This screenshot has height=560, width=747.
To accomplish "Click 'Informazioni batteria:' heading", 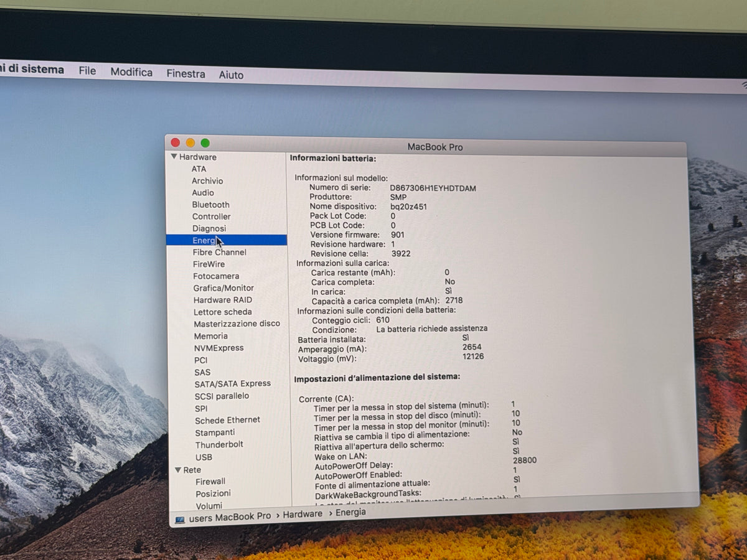I will (333, 158).
